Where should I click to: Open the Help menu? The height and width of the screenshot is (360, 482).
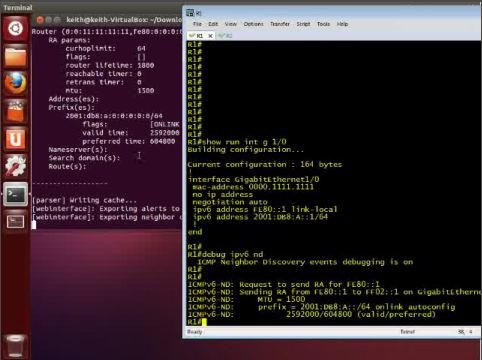342,24
